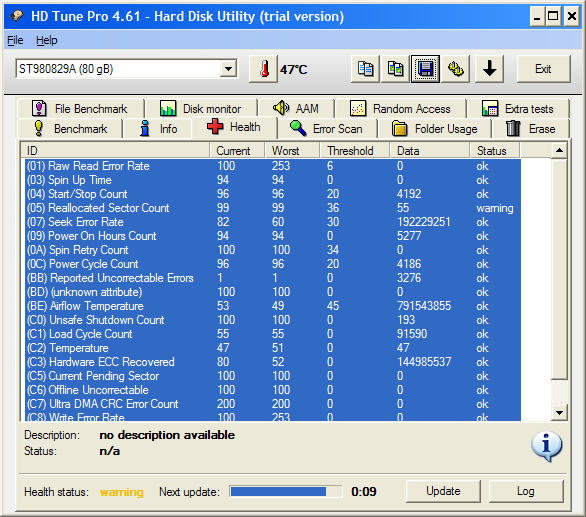The image size is (586, 517).
Task: Open the File menu
Action: (x=15, y=40)
